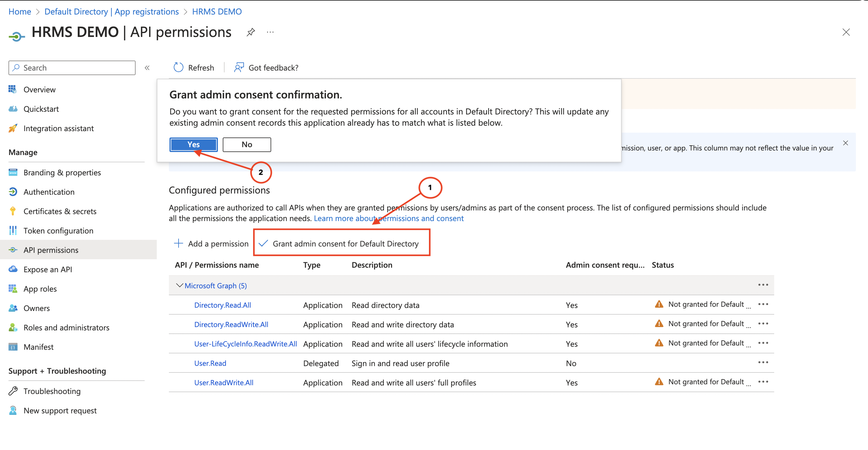Click the Refresh icon in the toolbar

click(x=178, y=68)
